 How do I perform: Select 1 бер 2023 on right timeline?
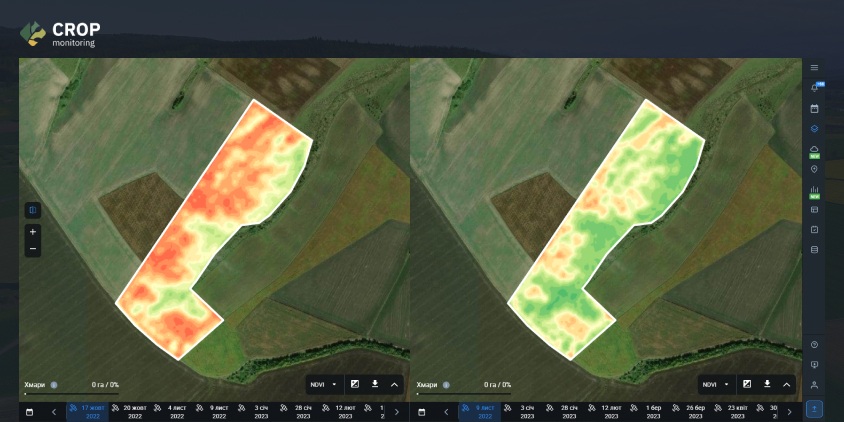(648, 412)
